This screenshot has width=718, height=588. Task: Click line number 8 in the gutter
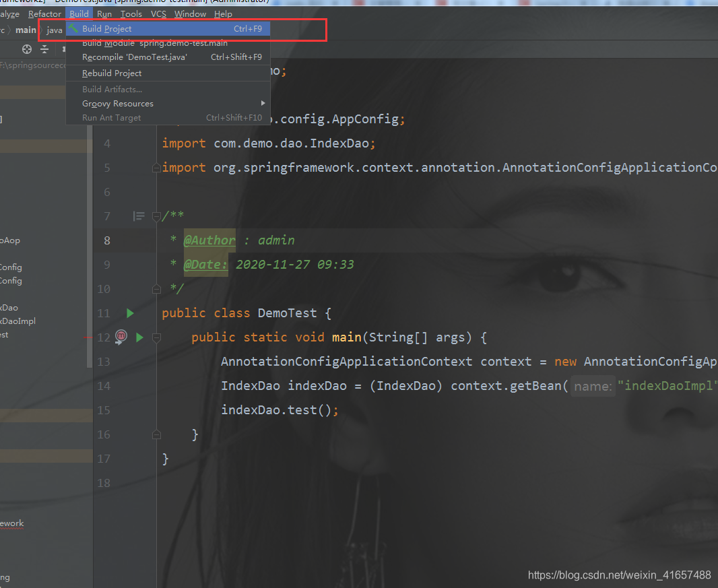(x=106, y=240)
